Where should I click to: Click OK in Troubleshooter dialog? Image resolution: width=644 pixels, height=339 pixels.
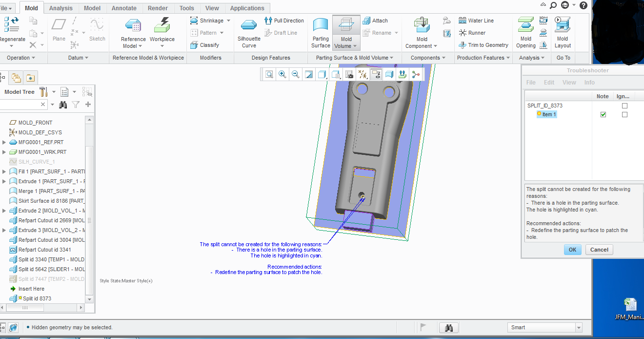[572, 250]
